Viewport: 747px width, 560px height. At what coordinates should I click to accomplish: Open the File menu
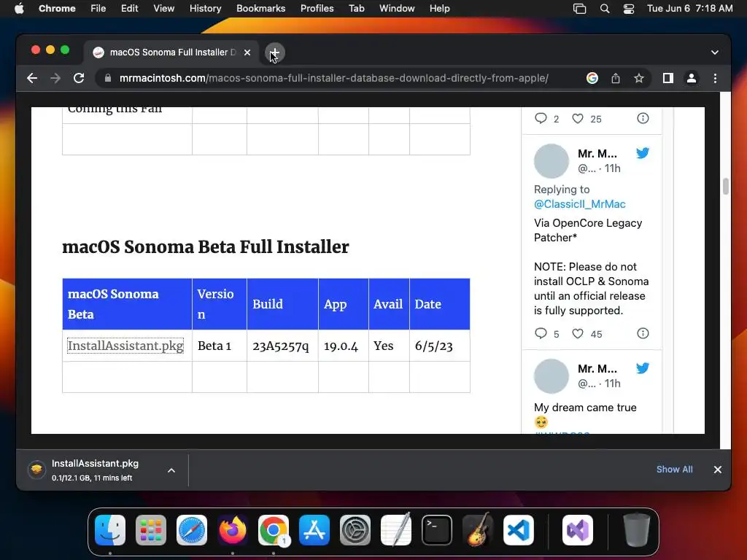coord(98,9)
